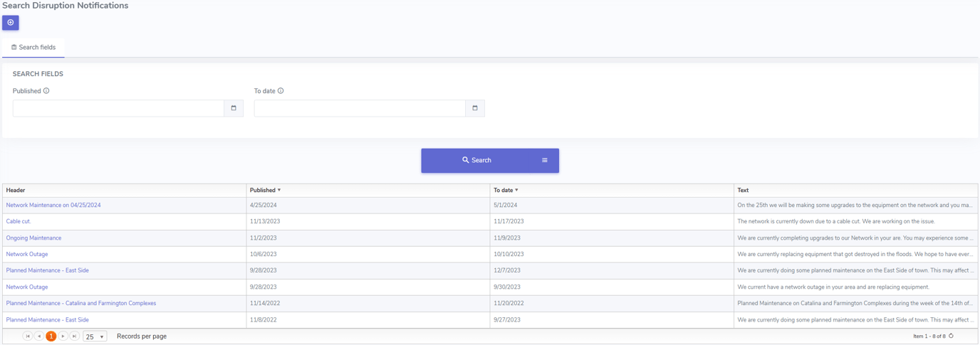Open the Search button options menu icon
This screenshot has height=345, width=980.
click(545, 161)
